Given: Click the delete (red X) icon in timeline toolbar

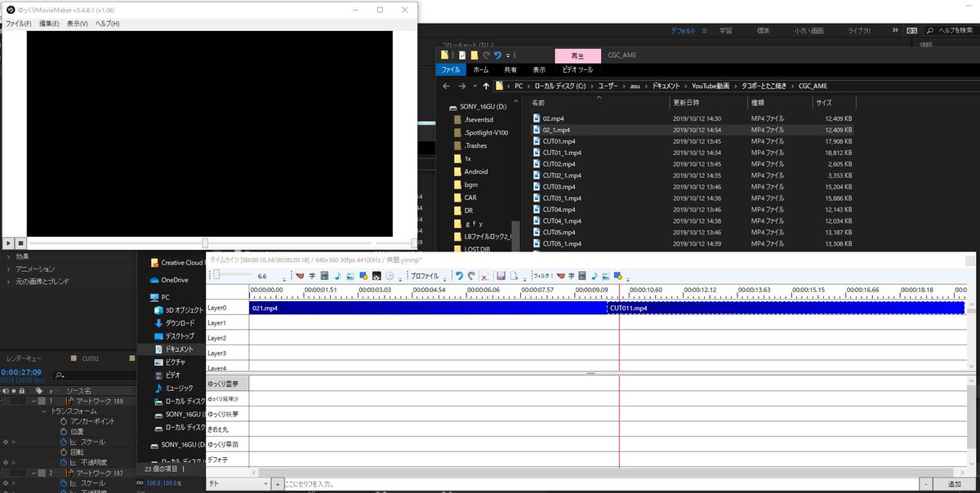Looking at the screenshot, I should tap(485, 276).
